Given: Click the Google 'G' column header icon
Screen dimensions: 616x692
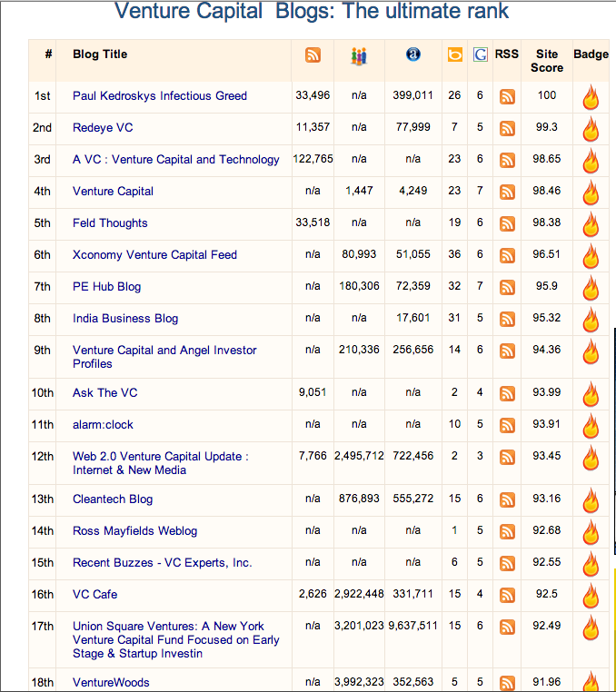Looking at the screenshot, I should pos(480,54).
